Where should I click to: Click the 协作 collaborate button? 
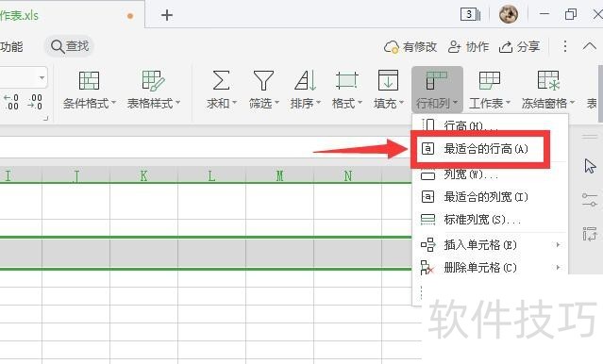[469, 47]
